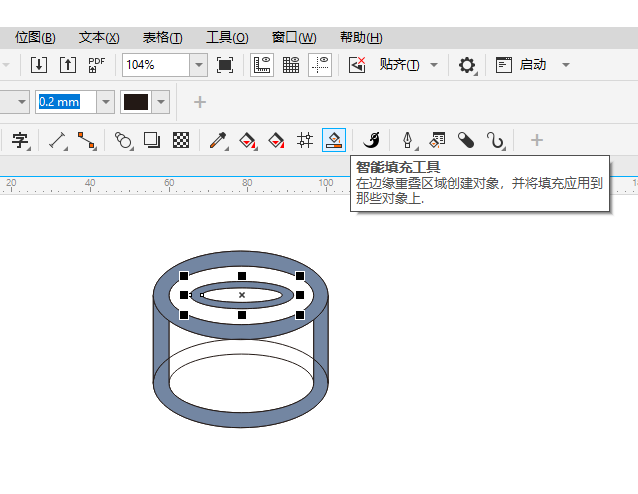Image resolution: width=638 pixels, height=494 pixels.
Task: Expand the zoom level dropdown arrow
Action: tap(199, 65)
